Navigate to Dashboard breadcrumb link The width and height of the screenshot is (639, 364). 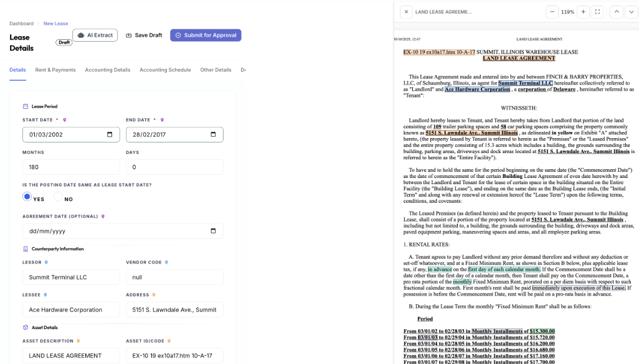coord(21,24)
